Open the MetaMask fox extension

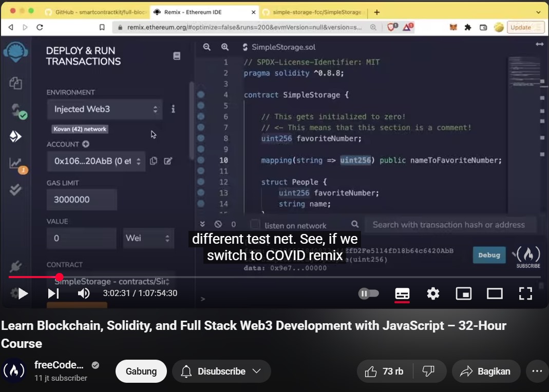(453, 27)
